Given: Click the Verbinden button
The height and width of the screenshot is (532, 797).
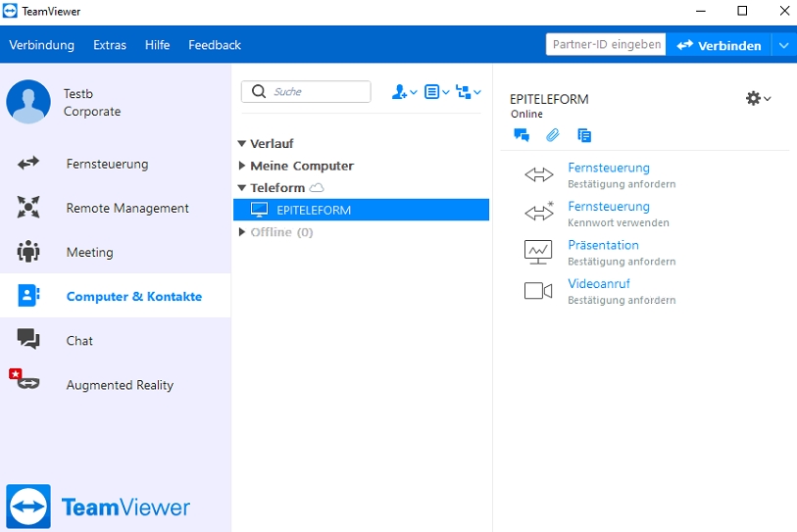Looking at the screenshot, I should [719, 45].
